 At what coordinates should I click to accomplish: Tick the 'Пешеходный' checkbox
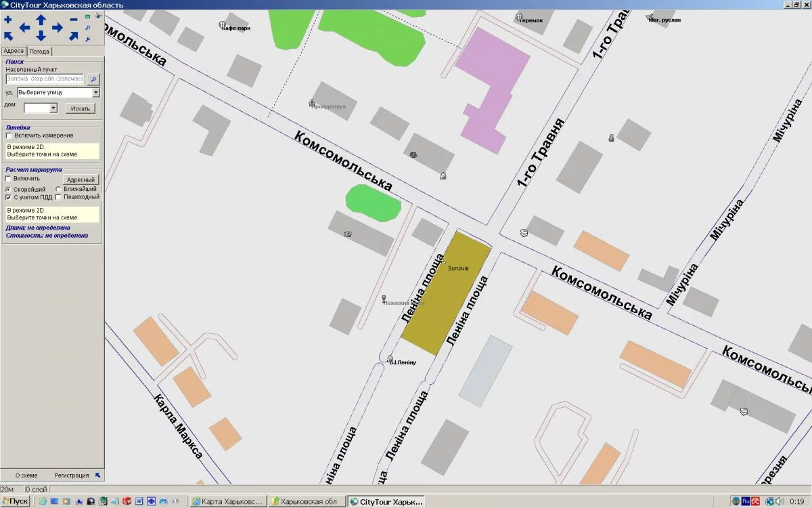point(58,197)
